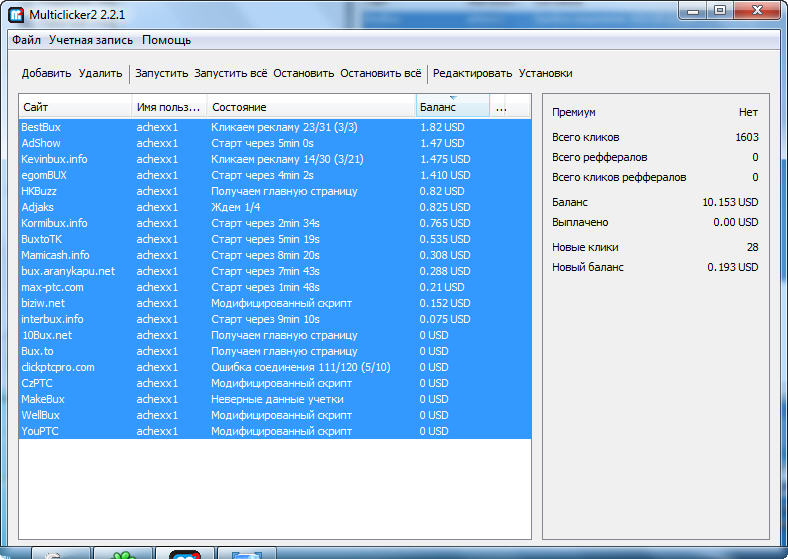Image resolution: width=788 pixels, height=559 pixels.
Task: Sort by the Сайт column header
Action: 75,107
